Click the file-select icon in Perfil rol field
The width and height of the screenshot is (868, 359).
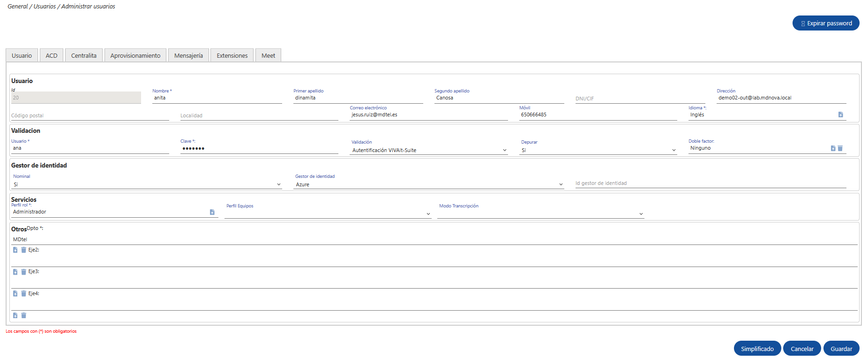point(212,212)
